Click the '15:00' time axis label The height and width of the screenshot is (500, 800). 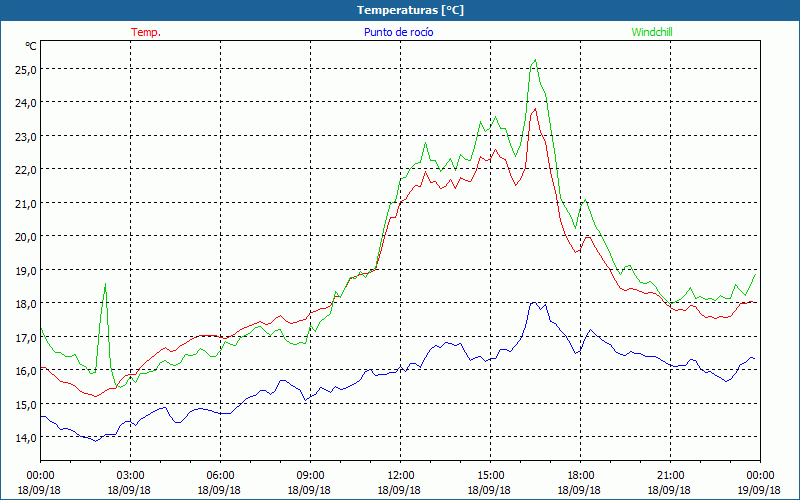(x=490, y=476)
